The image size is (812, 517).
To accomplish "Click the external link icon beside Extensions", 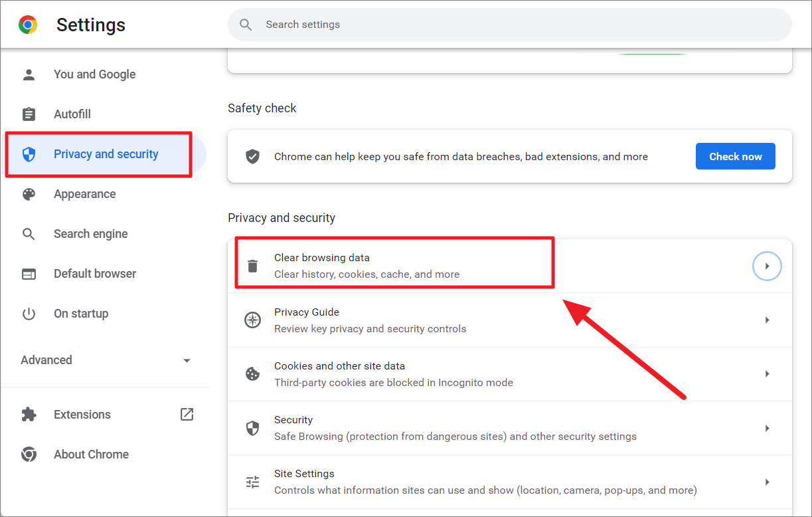I will (187, 414).
